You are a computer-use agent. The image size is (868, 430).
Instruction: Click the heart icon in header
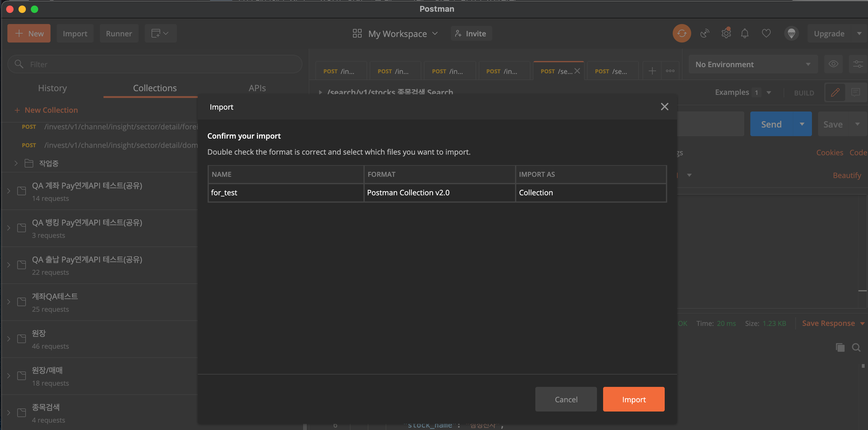pyautogui.click(x=766, y=33)
